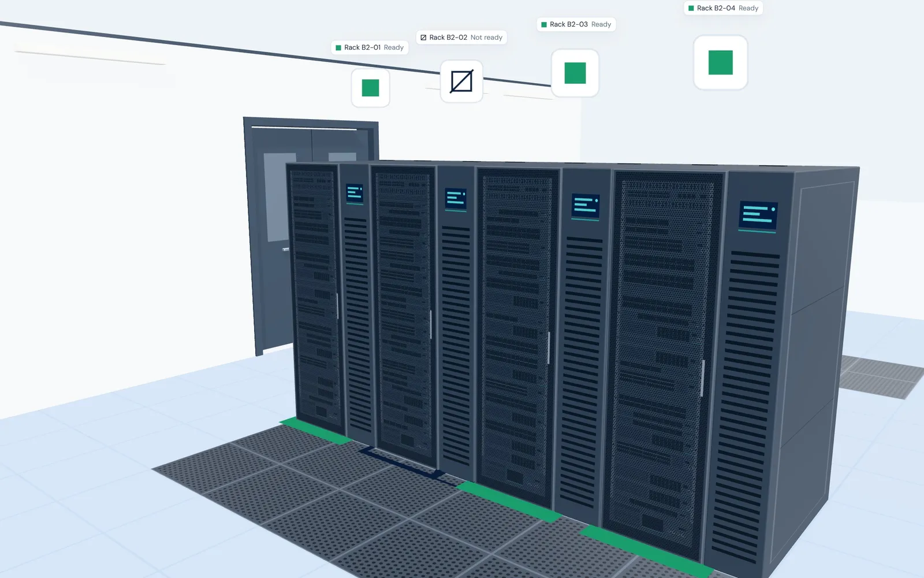Click the third rack's display screen
This screenshot has width=924, height=578.
[x=586, y=206]
